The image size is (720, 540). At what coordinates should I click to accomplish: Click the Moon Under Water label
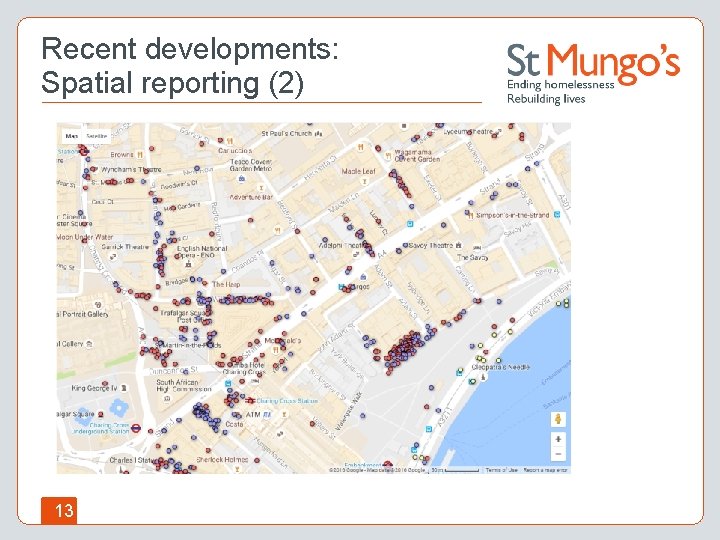(84, 237)
